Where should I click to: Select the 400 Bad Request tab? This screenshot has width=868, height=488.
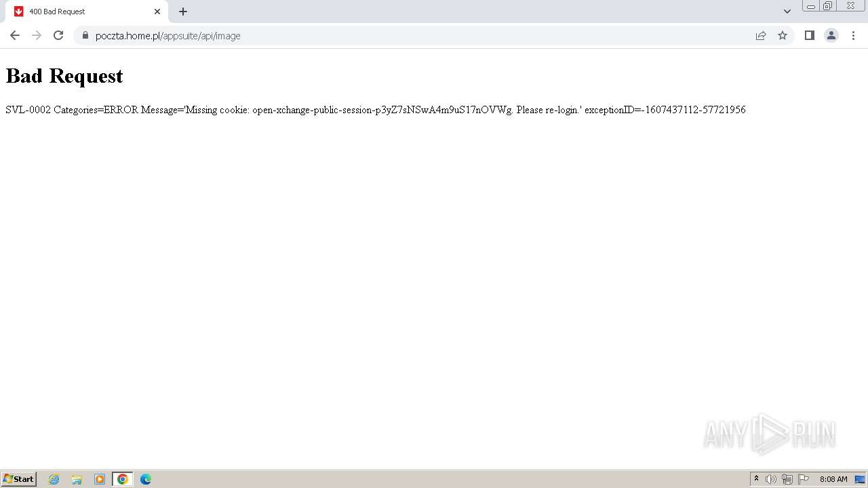pyautogui.click(x=87, y=12)
